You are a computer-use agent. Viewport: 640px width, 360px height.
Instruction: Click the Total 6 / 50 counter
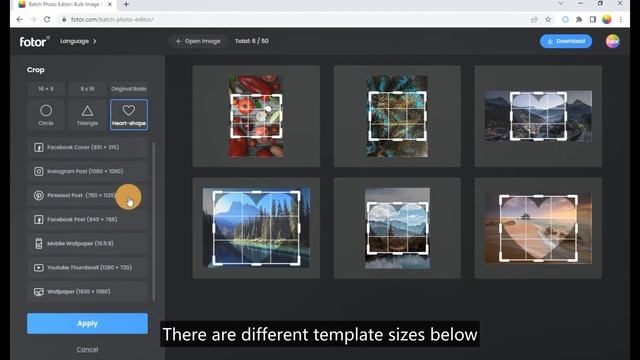click(x=251, y=41)
